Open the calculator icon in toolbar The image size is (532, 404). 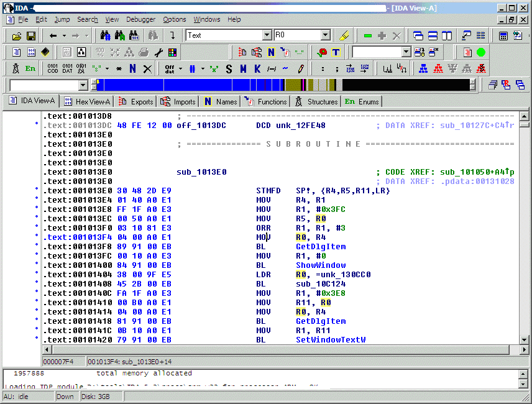503,36
